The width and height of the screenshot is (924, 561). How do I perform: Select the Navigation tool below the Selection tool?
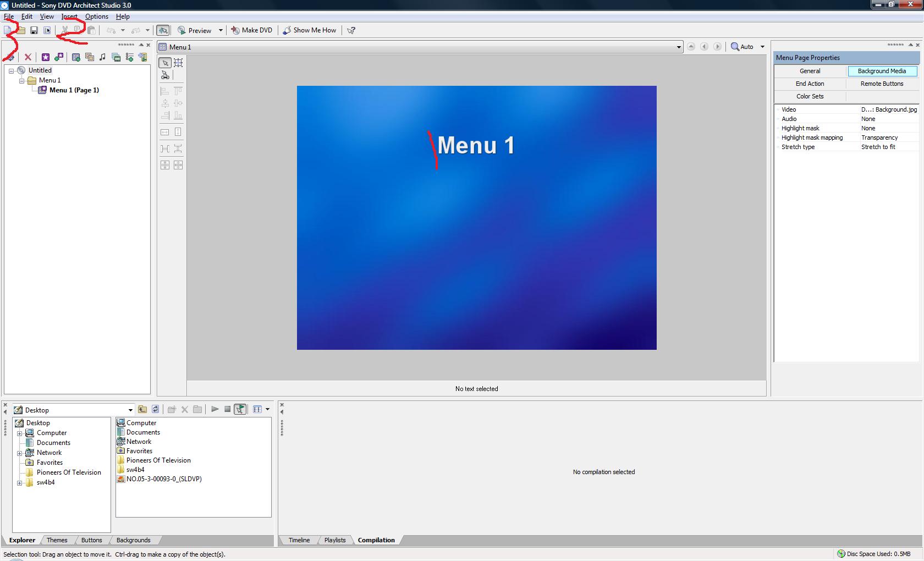coord(165,75)
